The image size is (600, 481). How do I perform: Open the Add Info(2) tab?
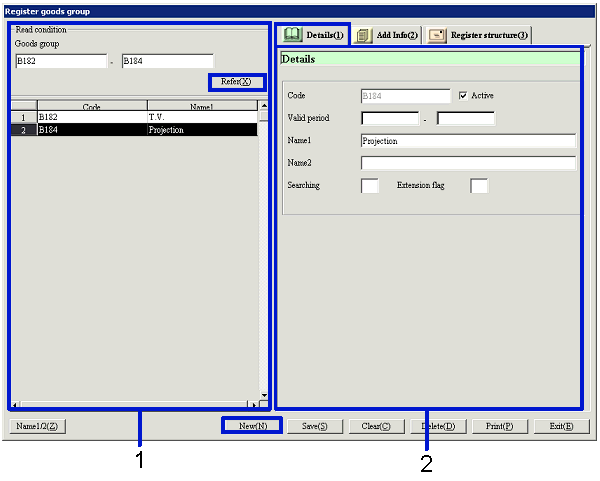click(x=398, y=35)
